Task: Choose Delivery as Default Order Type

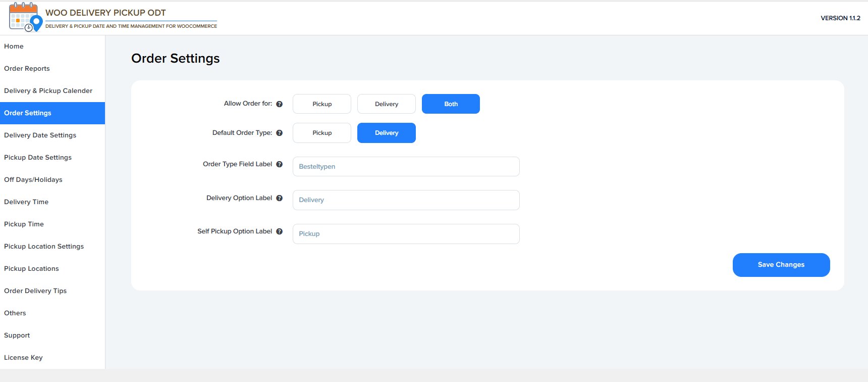Action: pyautogui.click(x=386, y=133)
